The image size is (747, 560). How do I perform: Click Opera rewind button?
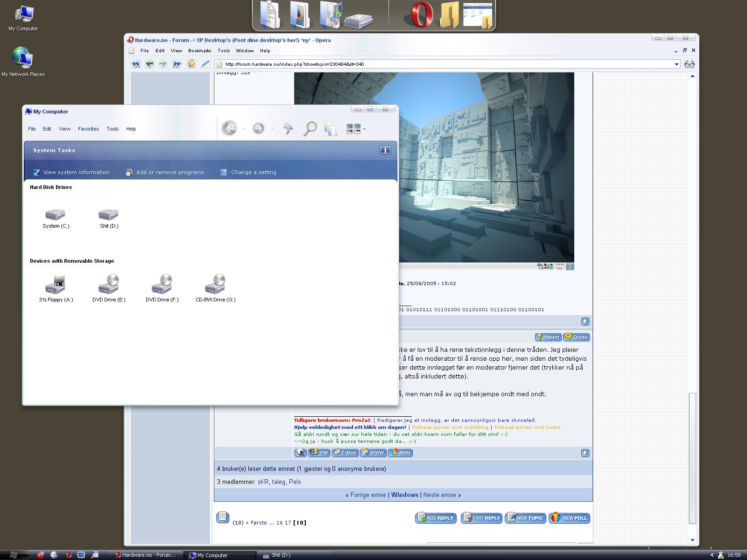[x=135, y=64]
